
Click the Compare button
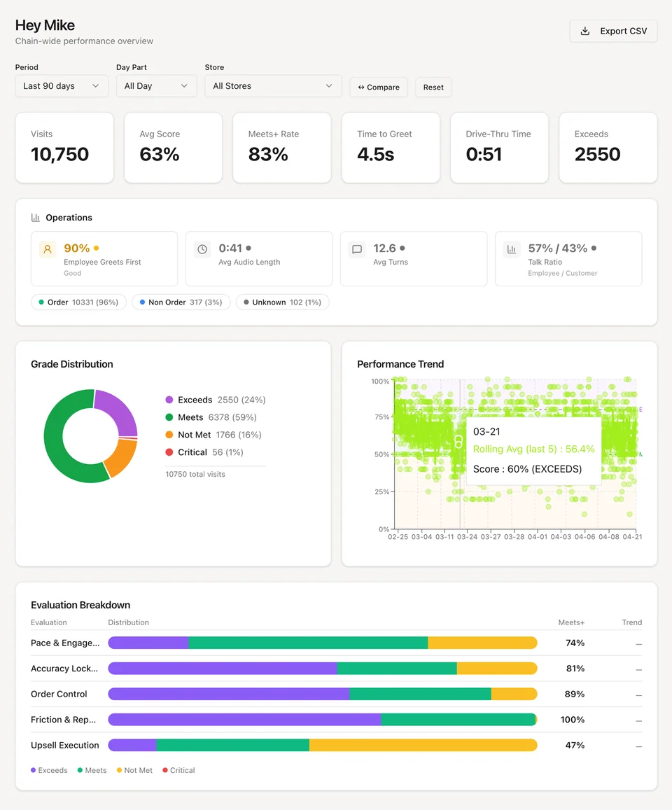(x=379, y=88)
